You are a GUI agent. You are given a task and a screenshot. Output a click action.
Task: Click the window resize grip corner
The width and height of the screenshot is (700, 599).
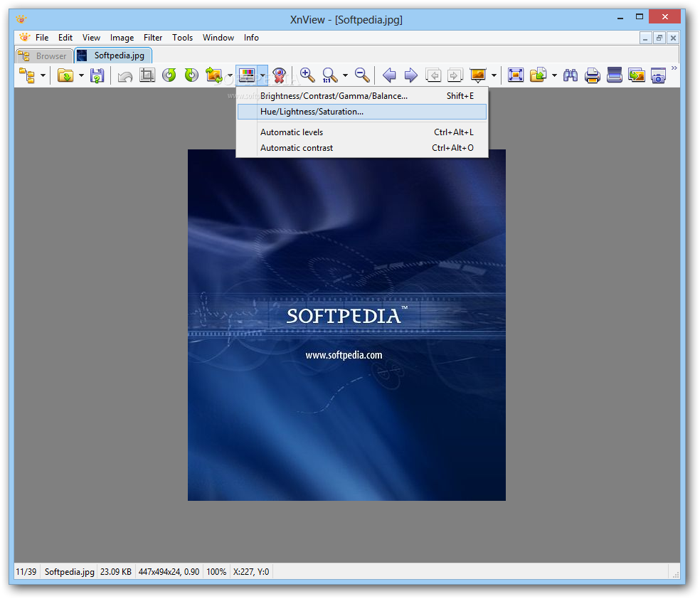click(675, 574)
